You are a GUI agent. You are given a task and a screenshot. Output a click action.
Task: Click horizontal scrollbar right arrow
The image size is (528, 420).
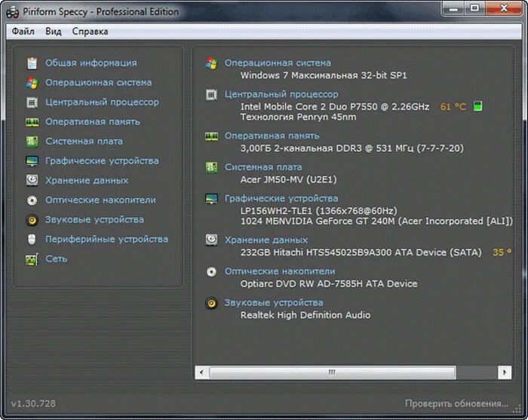(505, 372)
